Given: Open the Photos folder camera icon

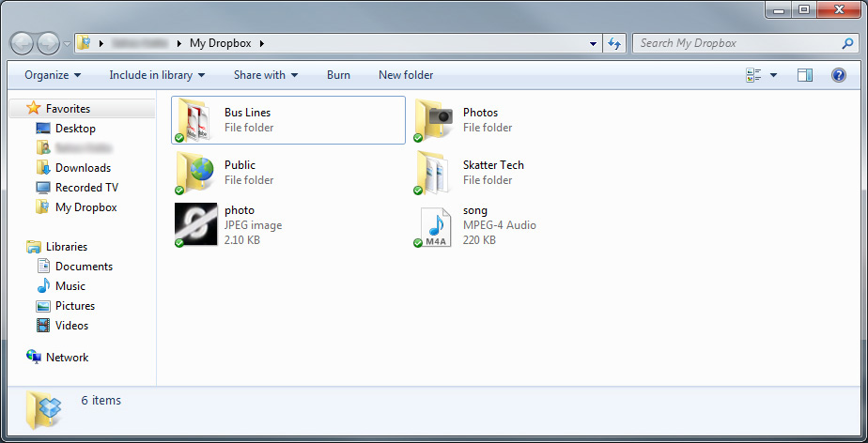Looking at the screenshot, I should [432, 120].
